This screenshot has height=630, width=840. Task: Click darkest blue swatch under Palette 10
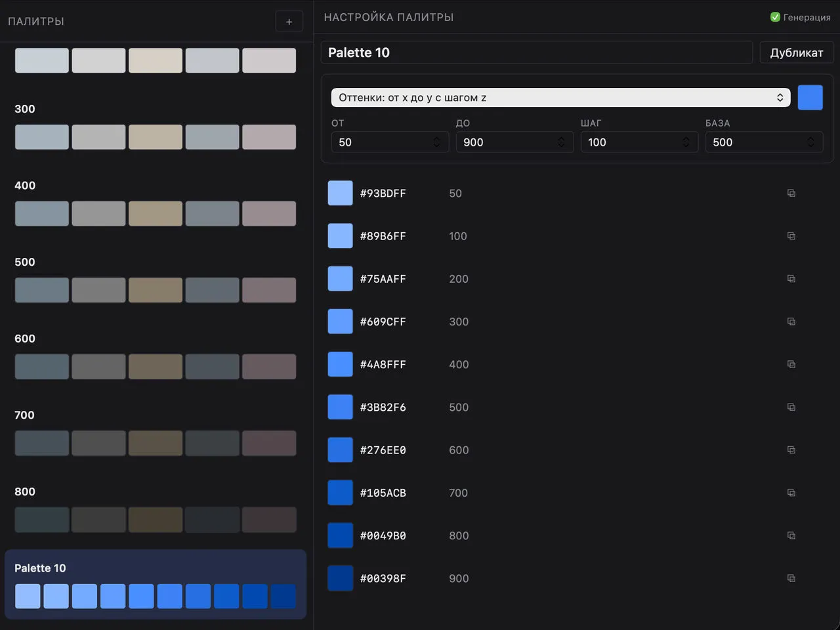[x=283, y=597]
